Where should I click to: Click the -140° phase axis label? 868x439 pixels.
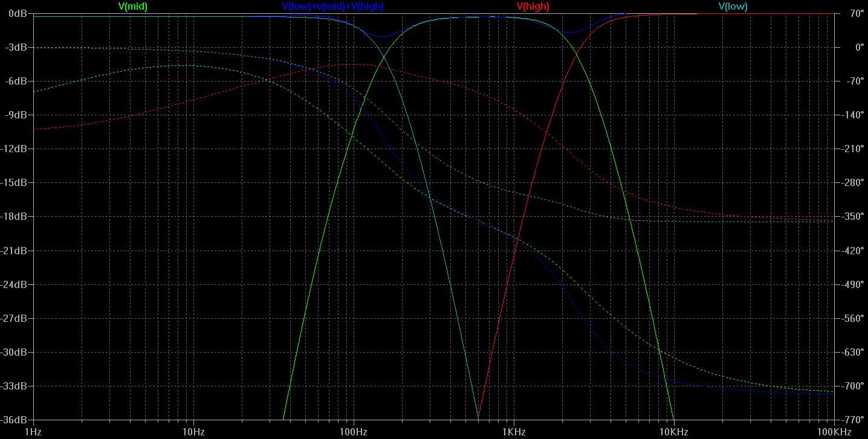(852, 115)
